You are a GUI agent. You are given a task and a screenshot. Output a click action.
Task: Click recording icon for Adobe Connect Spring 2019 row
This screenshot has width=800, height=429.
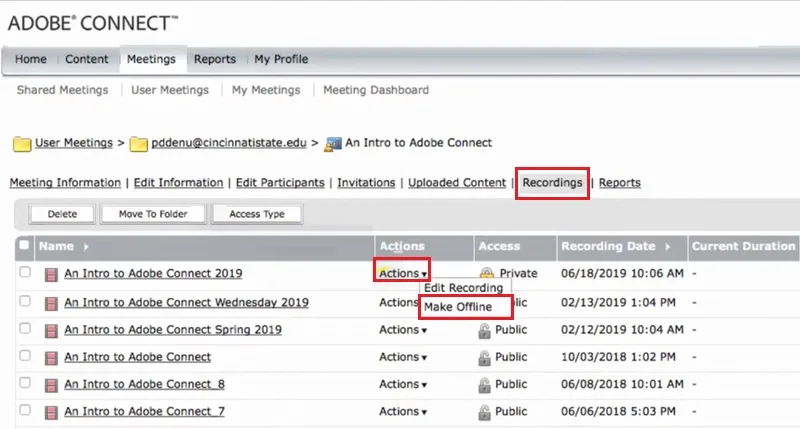click(x=51, y=331)
